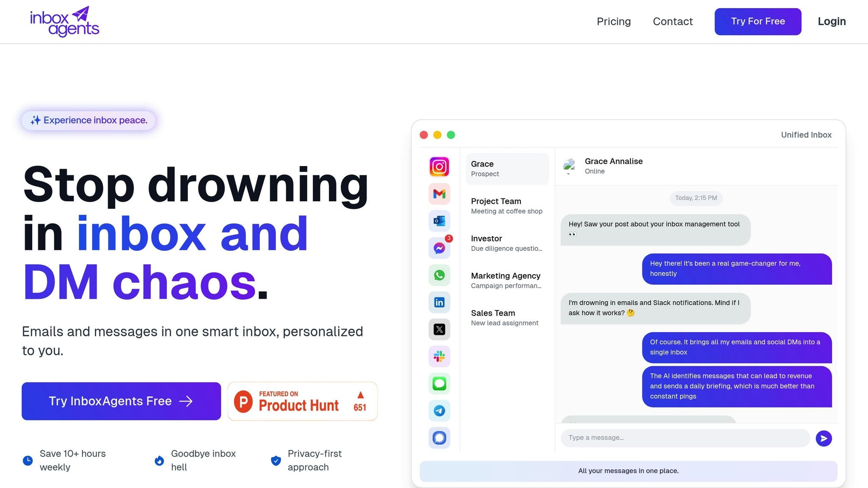Click the Try For Free button

pyautogui.click(x=758, y=21)
